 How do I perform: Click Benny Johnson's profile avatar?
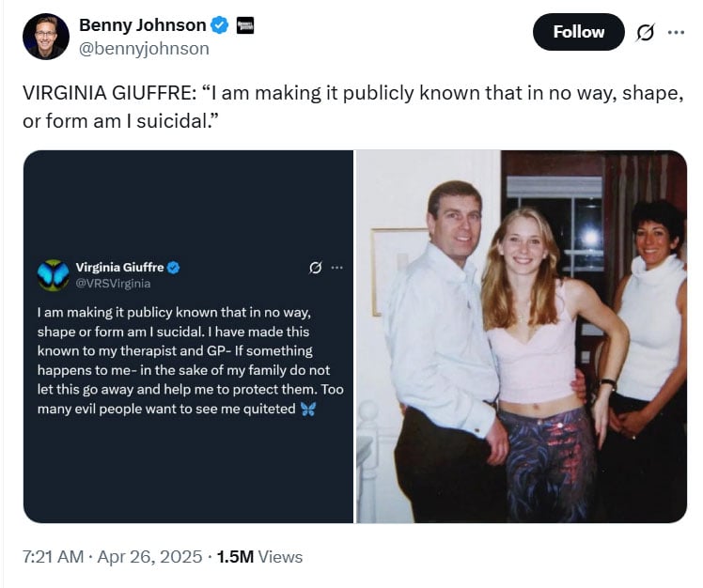coord(46,37)
